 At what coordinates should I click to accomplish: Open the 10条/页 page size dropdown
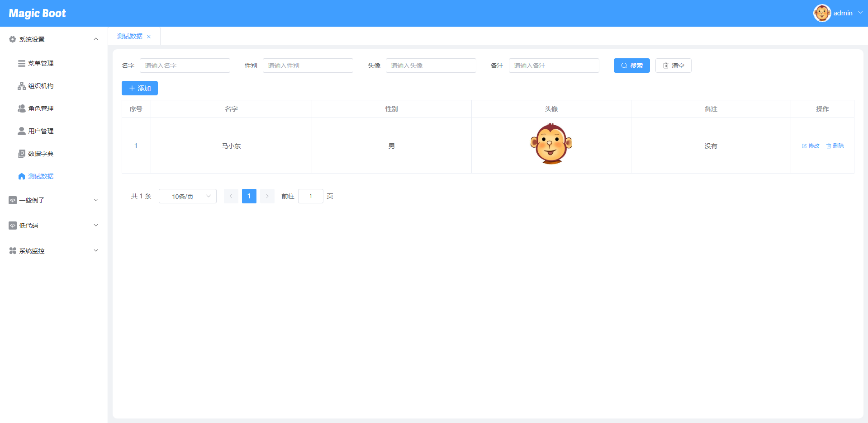coord(187,196)
